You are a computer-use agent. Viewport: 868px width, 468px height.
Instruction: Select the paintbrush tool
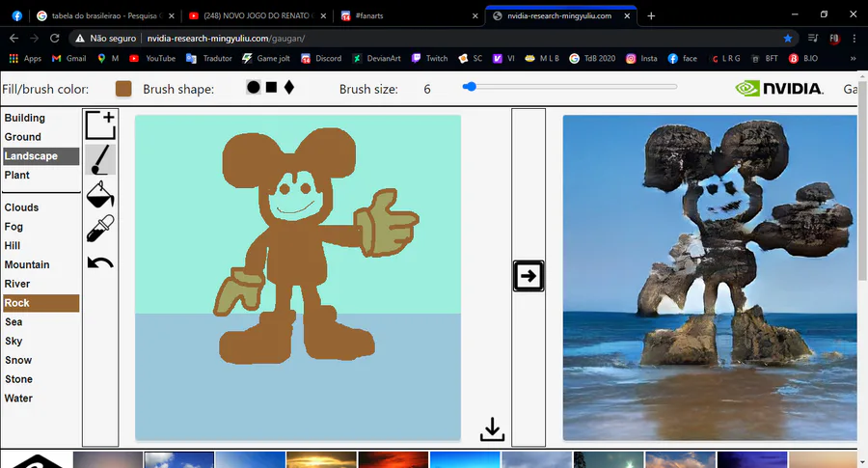(100, 159)
